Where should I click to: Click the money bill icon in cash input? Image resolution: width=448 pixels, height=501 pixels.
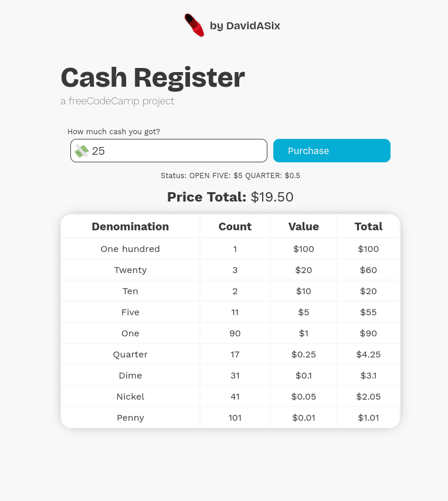click(81, 151)
